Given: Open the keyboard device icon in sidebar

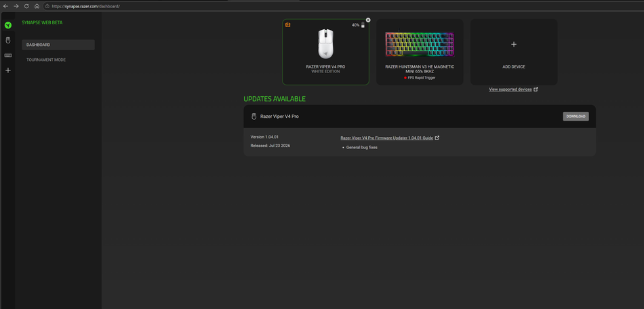Looking at the screenshot, I should coord(8,56).
